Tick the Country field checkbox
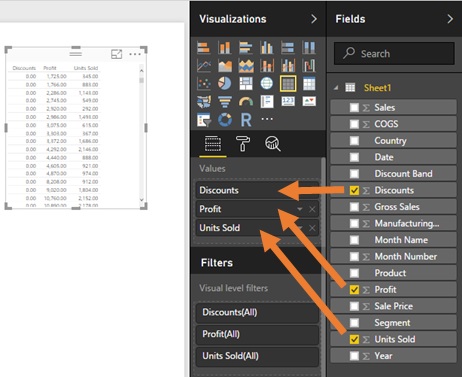This screenshot has height=377, width=462. point(354,141)
